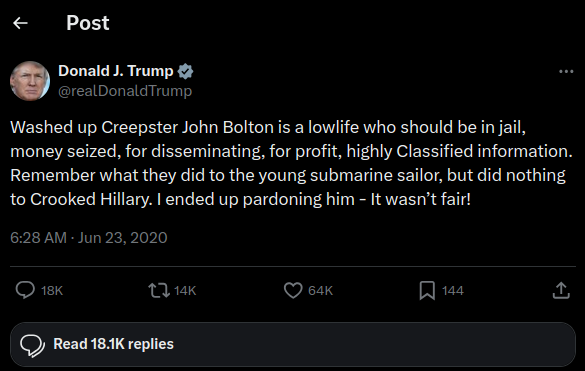Viewport: 585px width, 371px height.
Task: Click the 144 bookmarks count
Action: pos(453,291)
